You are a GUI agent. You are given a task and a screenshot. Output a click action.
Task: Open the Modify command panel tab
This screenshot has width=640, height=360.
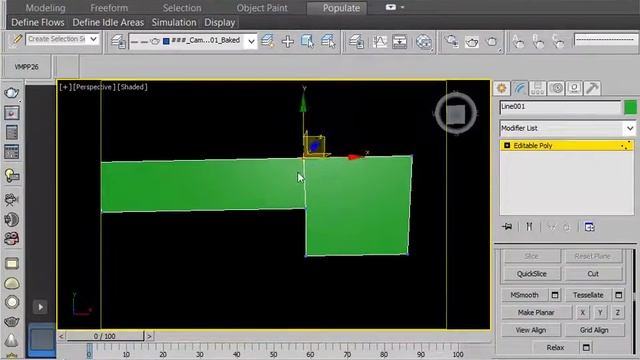520,88
